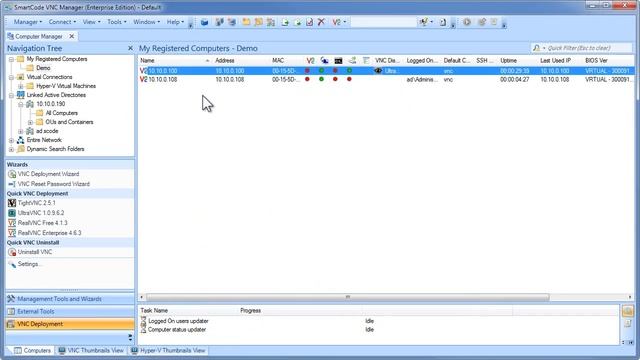The height and width of the screenshot is (360, 640).
Task: Collapse the Linked Active Directories node
Action: pyautogui.click(x=11, y=95)
